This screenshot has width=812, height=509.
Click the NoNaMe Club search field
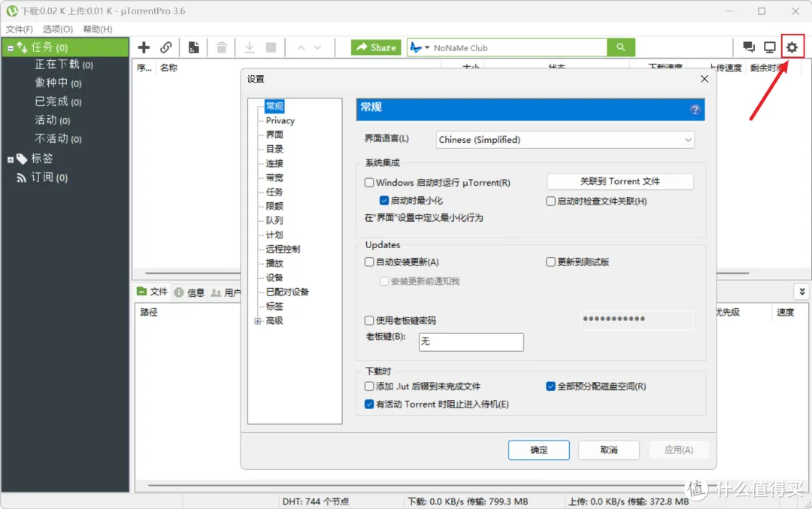[519, 47]
